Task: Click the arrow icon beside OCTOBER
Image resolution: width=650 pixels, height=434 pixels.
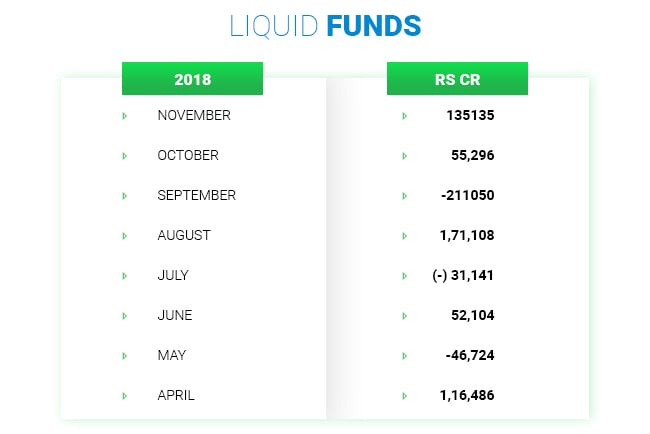Action: pos(124,156)
